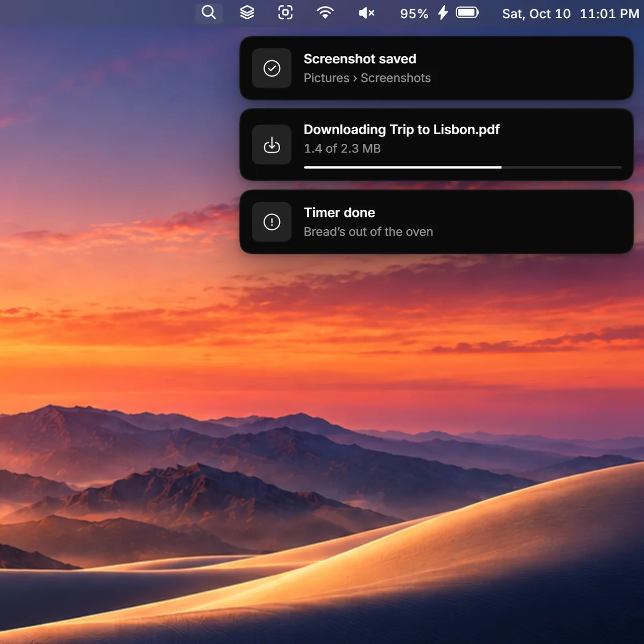Click the 95% battery percentage

click(x=414, y=13)
